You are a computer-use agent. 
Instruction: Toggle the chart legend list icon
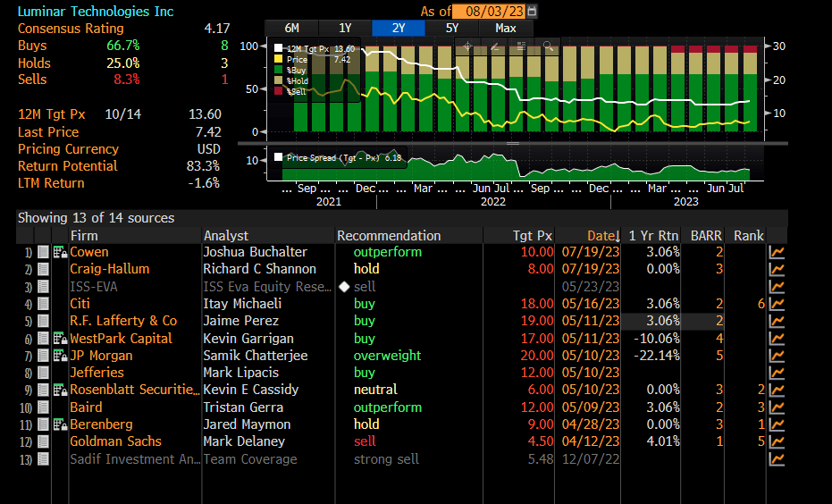pos(521,46)
